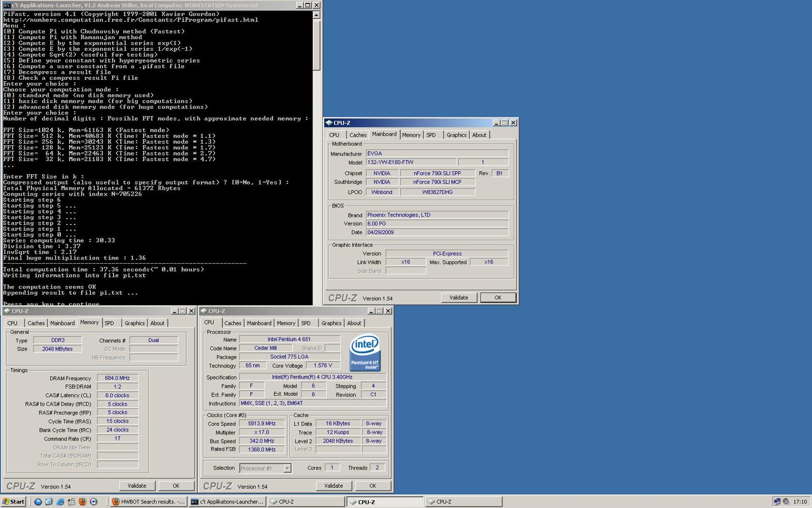The image size is (812, 508).
Task: Click Validate in the Memory CPU-Z window
Action: 137,486
